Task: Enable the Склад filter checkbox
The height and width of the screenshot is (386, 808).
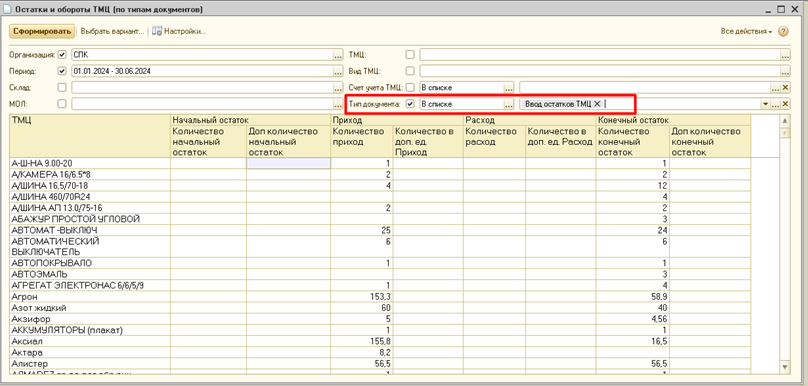Action: pyautogui.click(x=62, y=88)
